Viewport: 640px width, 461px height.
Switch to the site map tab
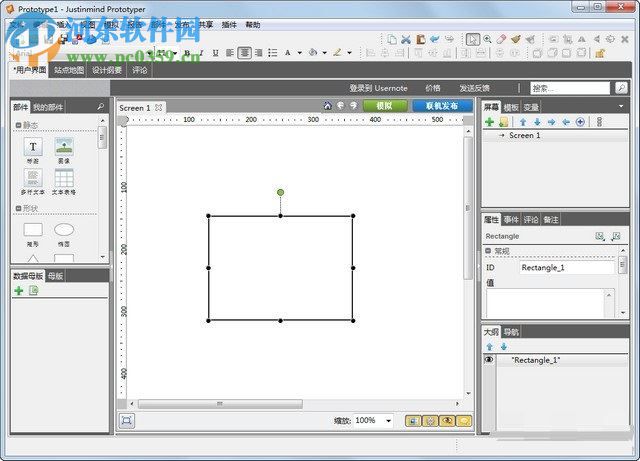pyautogui.click(x=69, y=70)
